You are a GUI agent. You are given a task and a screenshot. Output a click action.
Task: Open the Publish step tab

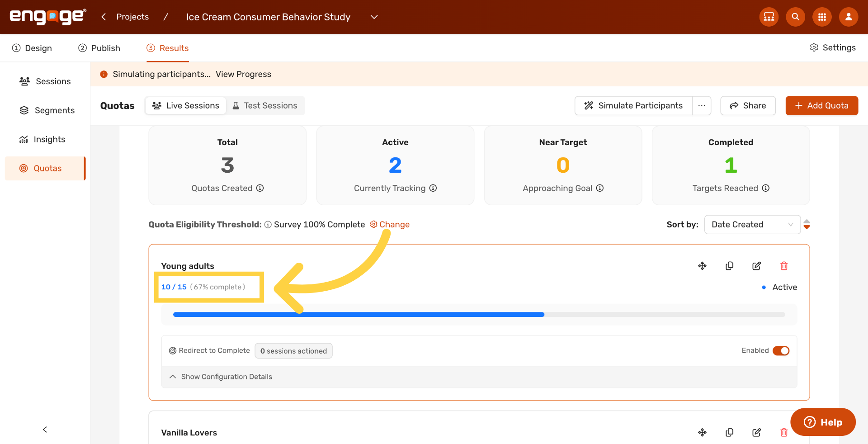99,48
